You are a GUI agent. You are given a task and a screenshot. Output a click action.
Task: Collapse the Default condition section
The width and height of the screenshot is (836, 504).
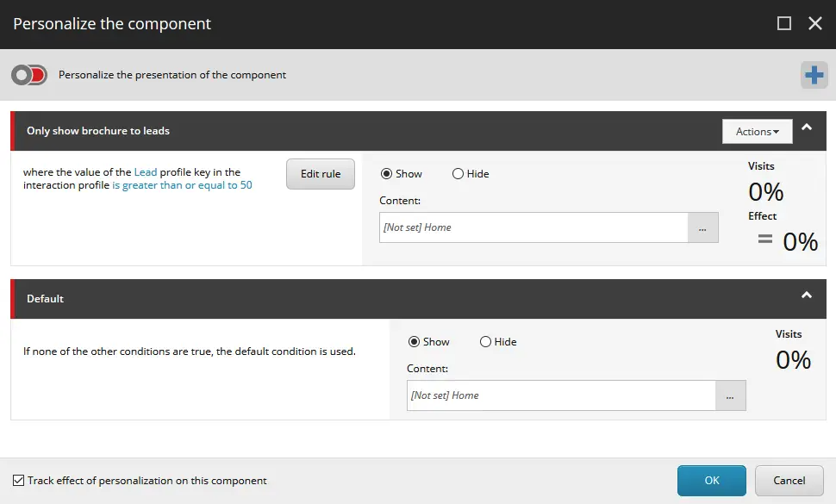(807, 295)
